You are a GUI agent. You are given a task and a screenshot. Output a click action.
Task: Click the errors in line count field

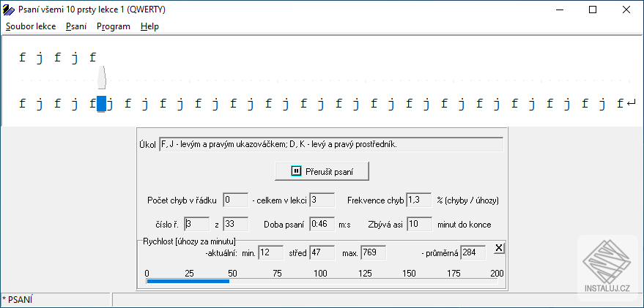coord(236,199)
